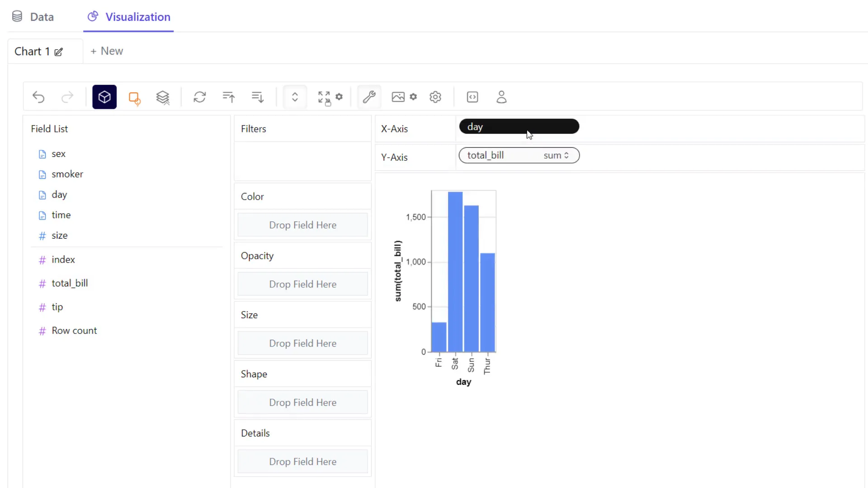Expand the vertical resize chevrons in toolbar
The height and width of the screenshot is (488, 868).
tap(294, 97)
